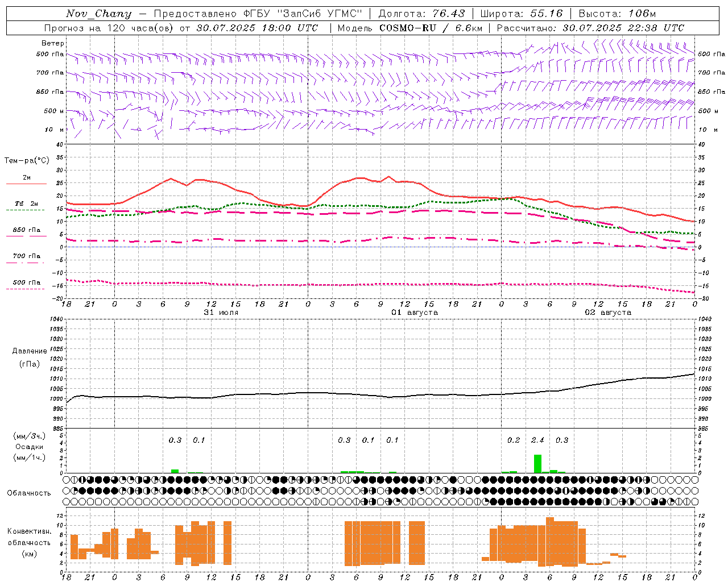Viewport: 728px width, 582px height.
Task: Click the (мм/1ч.) units label
Action: 30,458
